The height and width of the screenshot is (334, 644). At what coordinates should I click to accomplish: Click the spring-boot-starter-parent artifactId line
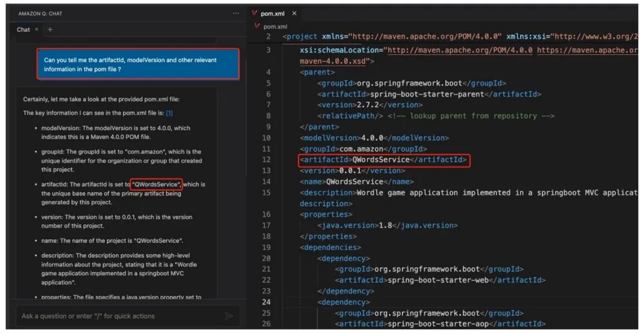[x=429, y=94]
